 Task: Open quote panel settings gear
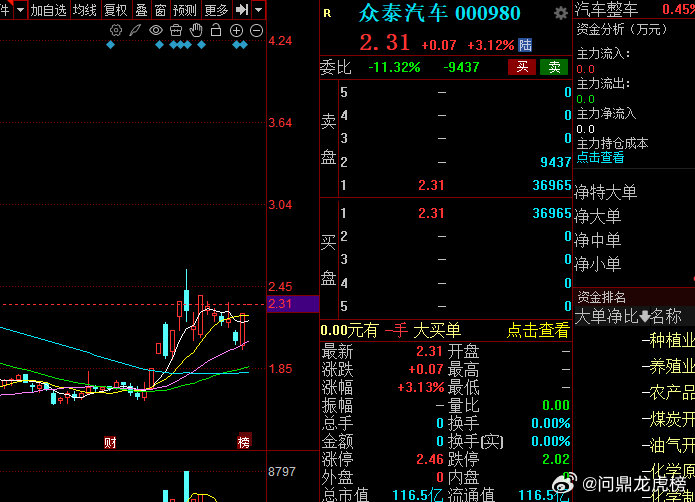[561, 13]
